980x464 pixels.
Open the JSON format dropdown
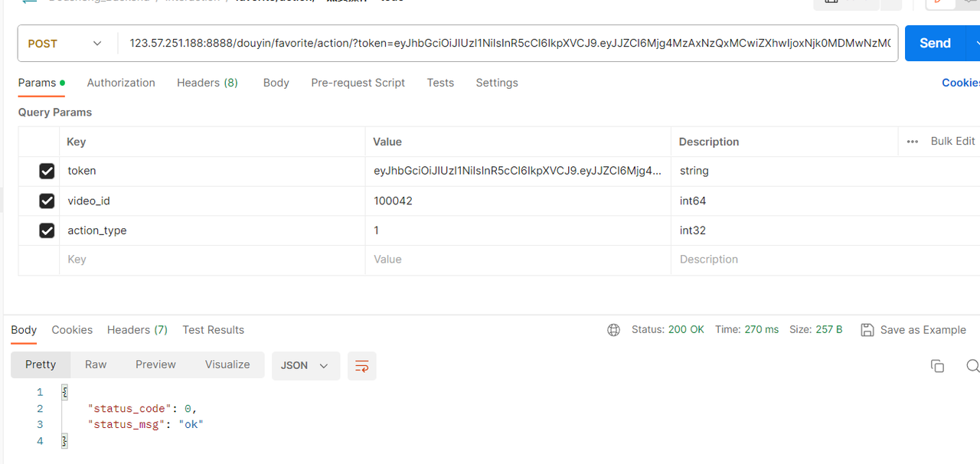click(x=305, y=366)
